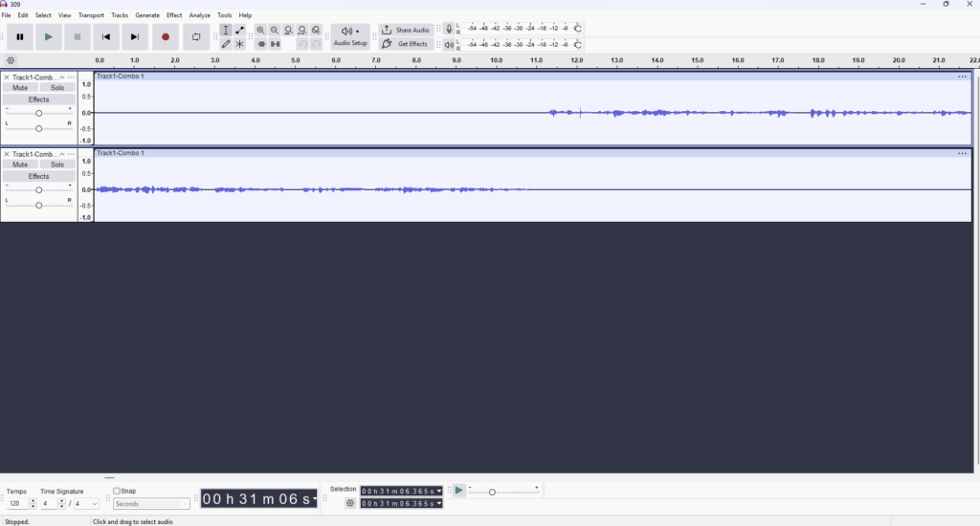The width and height of the screenshot is (980, 526).
Task: Open the Generate menu
Action: [147, 15]
